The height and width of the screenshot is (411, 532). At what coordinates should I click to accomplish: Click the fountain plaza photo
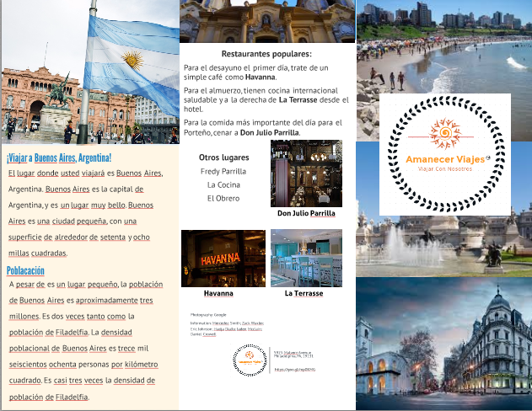(x=443, y=240)
